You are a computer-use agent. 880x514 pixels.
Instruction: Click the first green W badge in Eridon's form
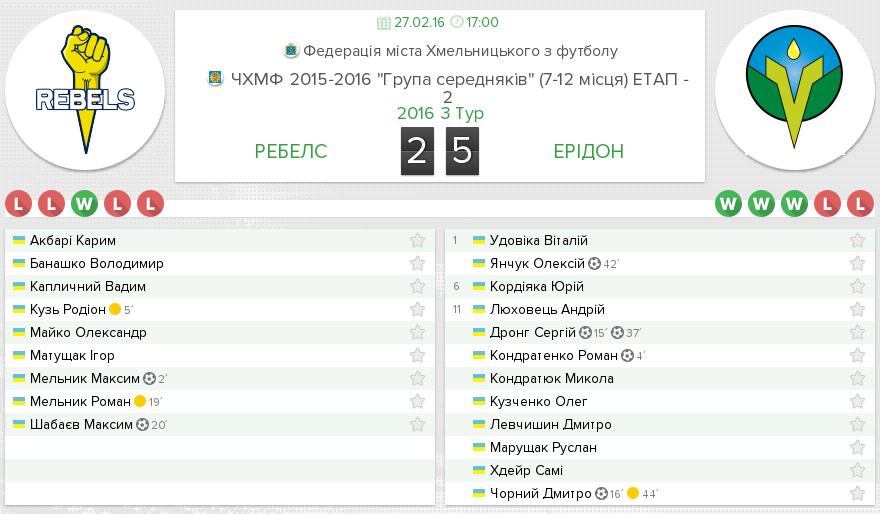(x=728, y=204)
